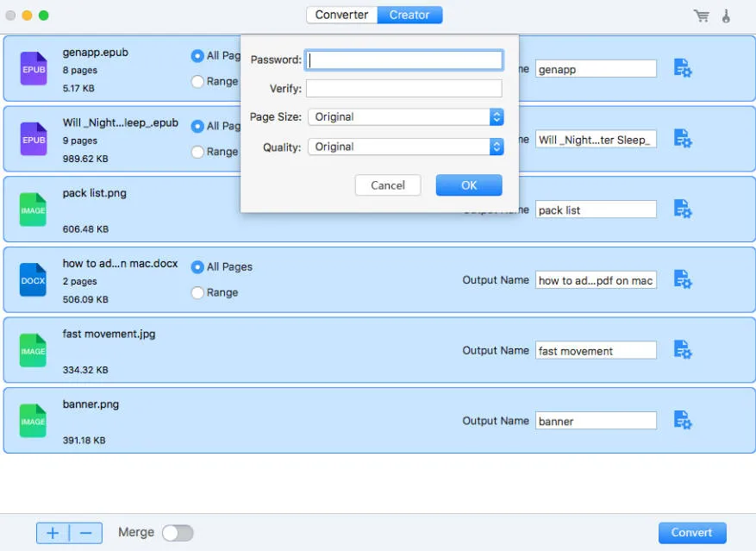Open PDF settings for Will _Night...leep_.epub
Screen dimensions: 756x551
point(682,139)
